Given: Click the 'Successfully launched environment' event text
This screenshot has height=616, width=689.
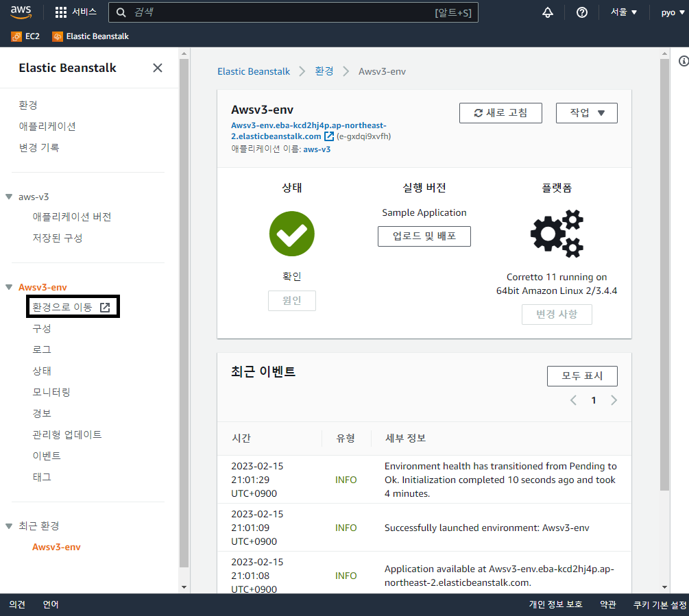Looking at the screenshot, I should [487, 528].
